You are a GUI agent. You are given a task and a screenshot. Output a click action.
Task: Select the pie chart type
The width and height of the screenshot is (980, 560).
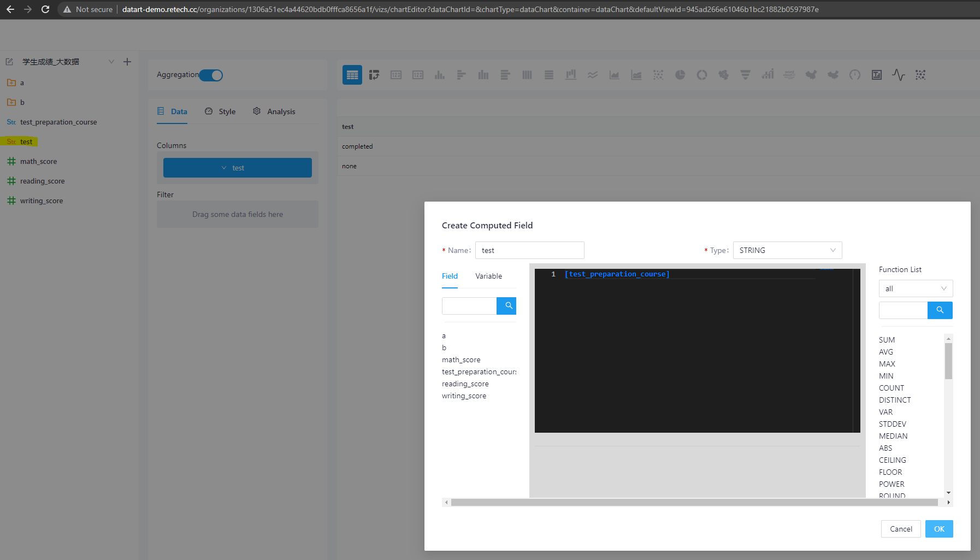[680, 75]
